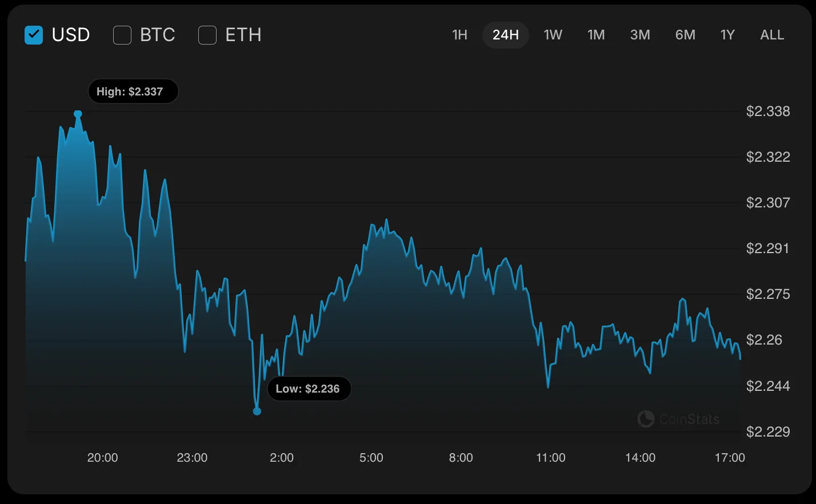Switch chart to 1W range
This screenshot has width=816, height=504.
click(x=553, y=35)
